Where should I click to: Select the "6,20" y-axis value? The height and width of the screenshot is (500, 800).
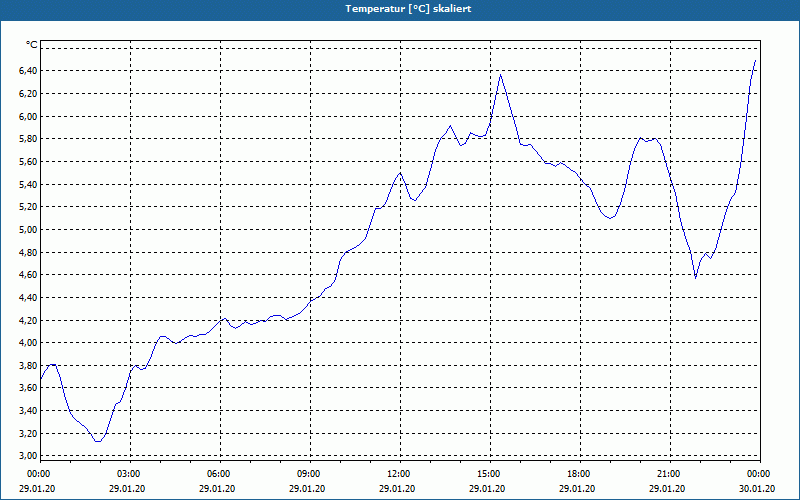28,94
